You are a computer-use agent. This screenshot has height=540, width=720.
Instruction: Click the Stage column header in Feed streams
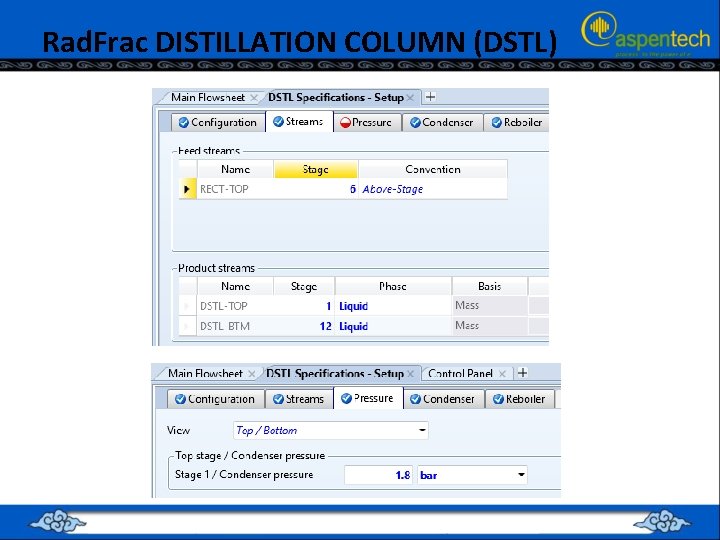tap(315, 169)
